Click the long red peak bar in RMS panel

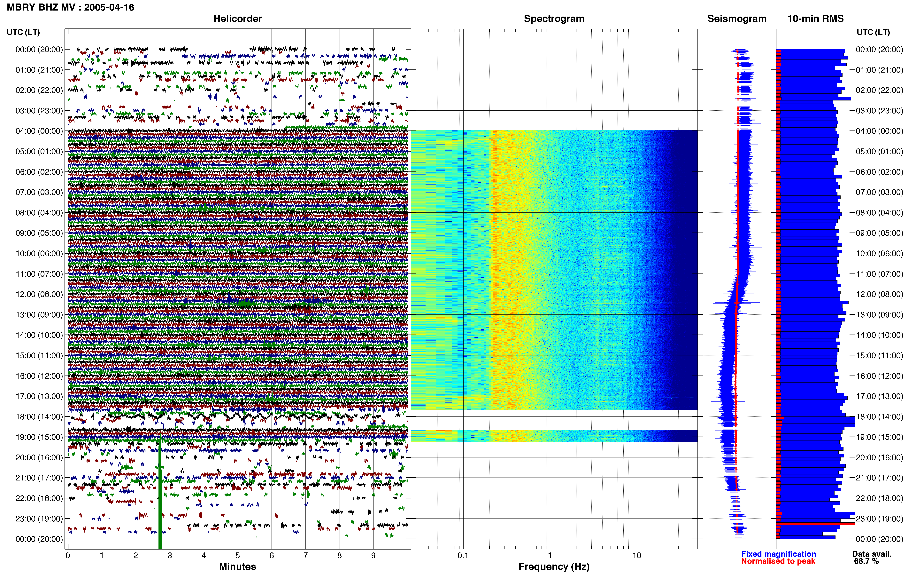point(816,523)
